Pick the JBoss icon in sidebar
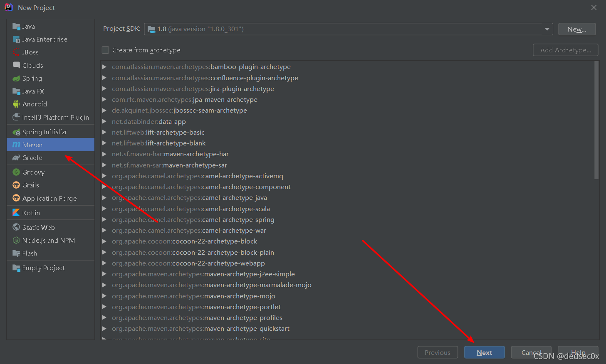 pos(16,52)
